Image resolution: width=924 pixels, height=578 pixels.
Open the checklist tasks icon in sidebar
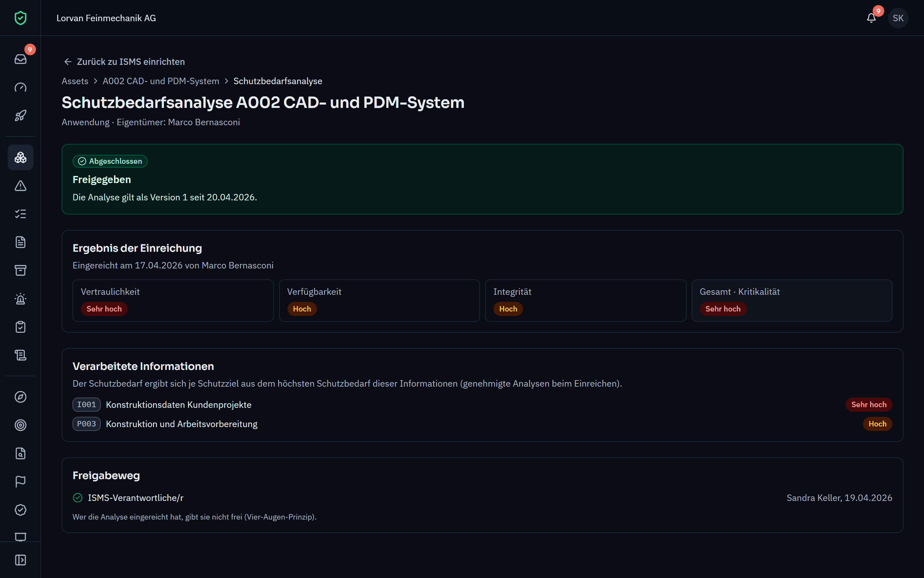pyautogui.click(x=20, y=214)
